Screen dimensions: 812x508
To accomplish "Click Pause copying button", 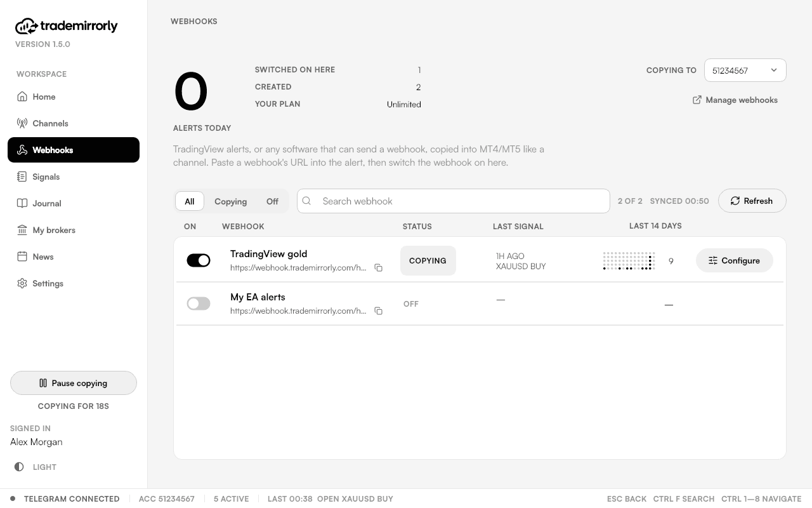I will pos(74,383).
